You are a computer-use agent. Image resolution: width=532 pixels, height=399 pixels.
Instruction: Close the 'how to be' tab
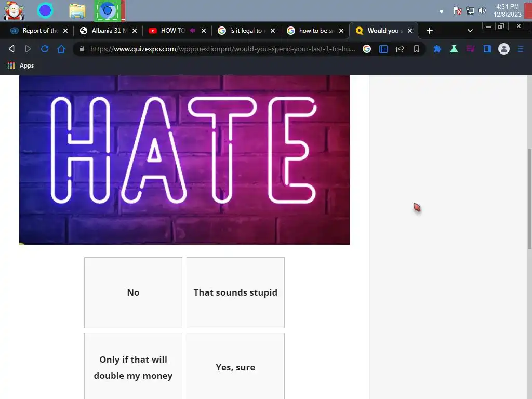point(341,31)
